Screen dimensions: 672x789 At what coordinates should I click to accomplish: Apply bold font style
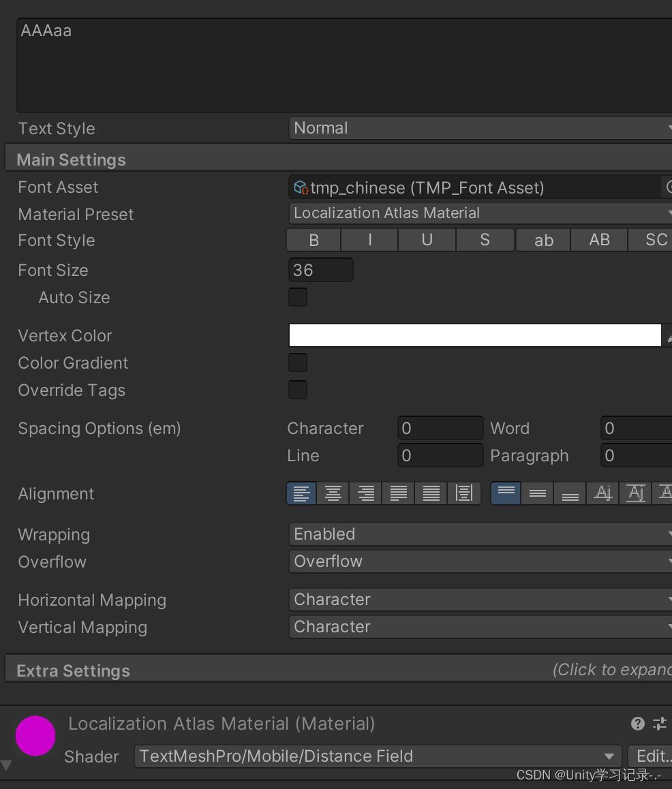tap(313, 240)
